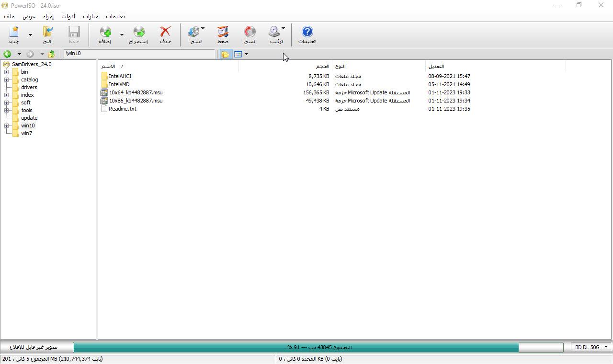The height and width of the screenshot is (364, 613).
Task: Open the ملف (File) menu
Action: click(10, 16)
